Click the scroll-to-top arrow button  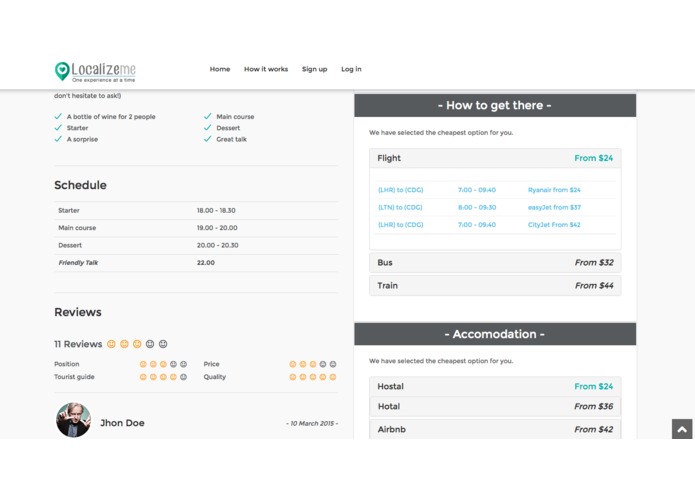(682, 429)
